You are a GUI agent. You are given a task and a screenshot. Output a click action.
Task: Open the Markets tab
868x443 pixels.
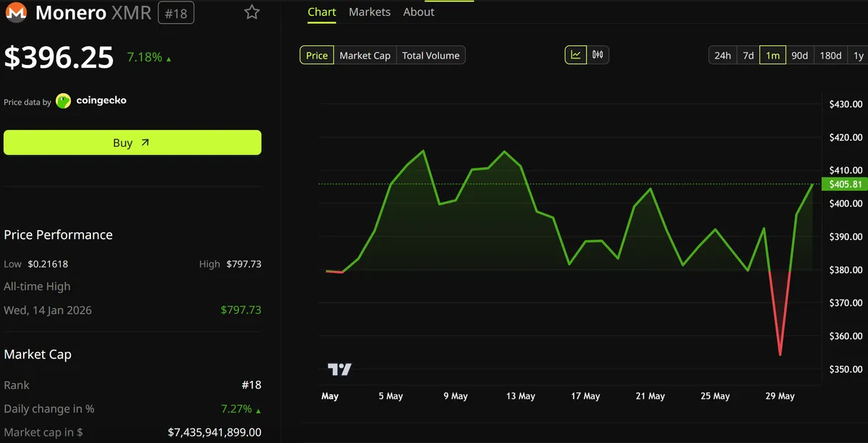pyautogui.click(x=370, y=12)
